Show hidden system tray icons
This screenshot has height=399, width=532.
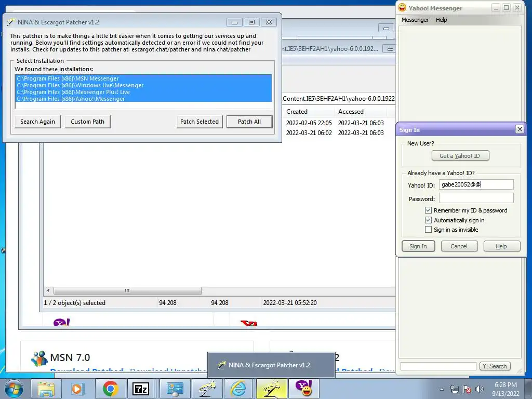coord(442,389)
